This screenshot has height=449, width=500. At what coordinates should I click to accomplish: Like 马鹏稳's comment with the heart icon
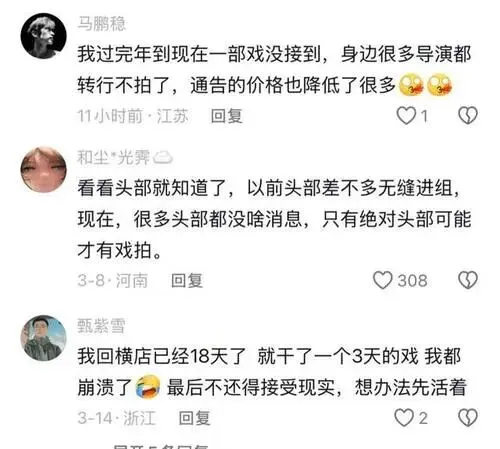pyautogui.click(x=406, y=116)
